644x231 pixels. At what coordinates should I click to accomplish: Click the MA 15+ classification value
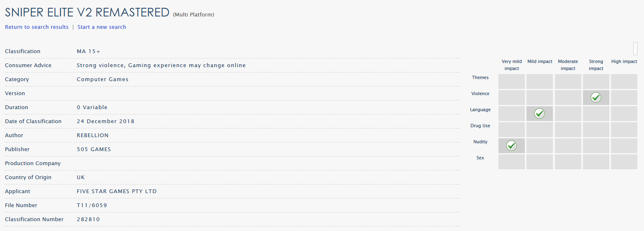89,51
